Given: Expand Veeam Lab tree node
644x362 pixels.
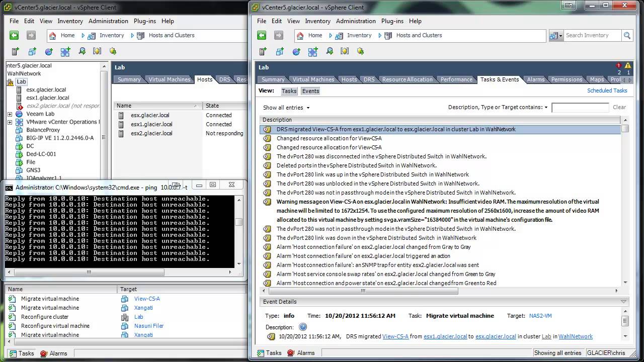Looking at the screenshot, I should point(10,114).
